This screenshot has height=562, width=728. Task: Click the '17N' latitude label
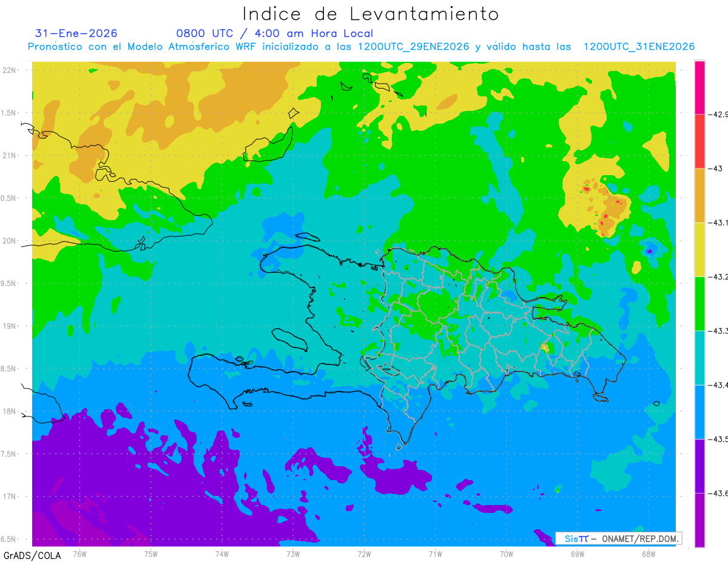click(10, 497)
